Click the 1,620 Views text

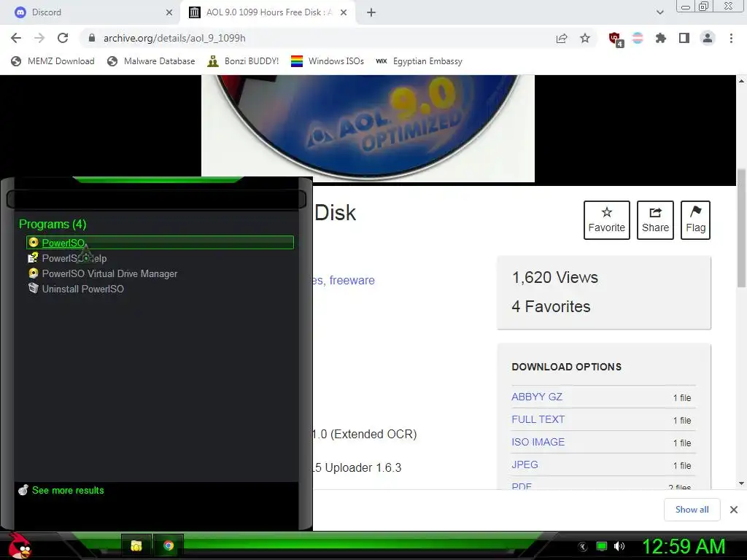554,277
